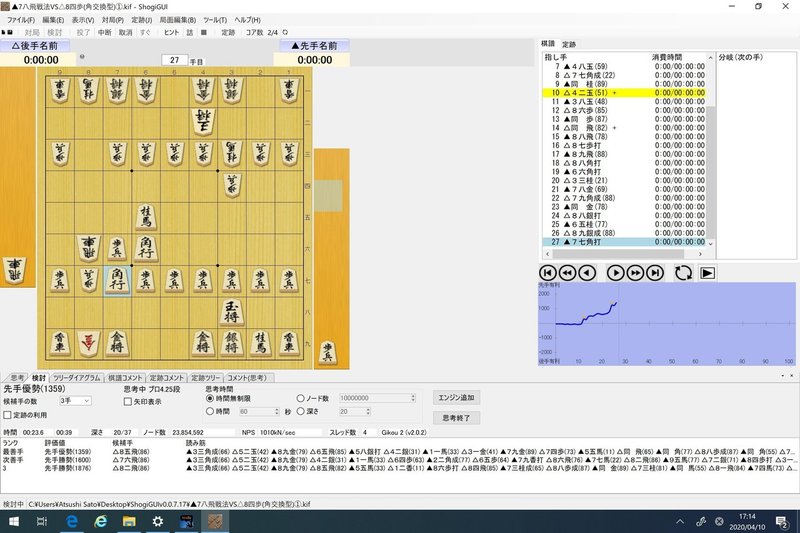Select the opponent's rook on square 8六
Screen dimensions: 800x533
89,248
